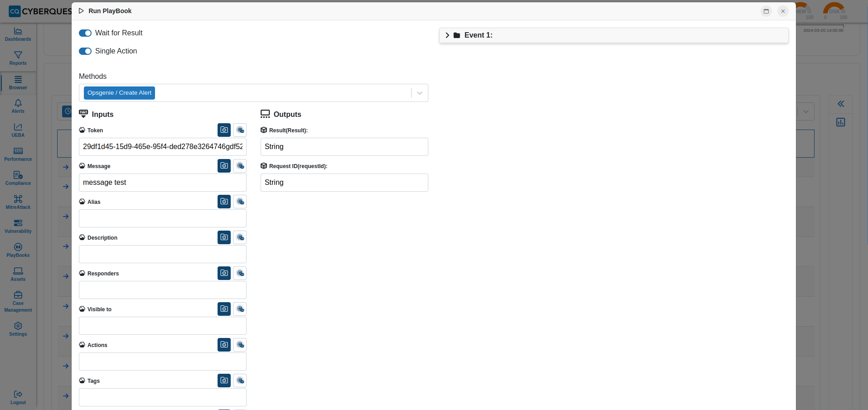Click the folder-gear button for Alias
The width and height of the screenshot is (868, 410).
click(x=224, y=202)
